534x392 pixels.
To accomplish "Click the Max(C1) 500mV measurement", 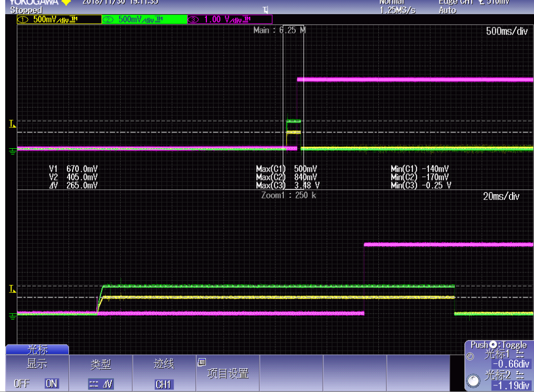I will 286,169.
